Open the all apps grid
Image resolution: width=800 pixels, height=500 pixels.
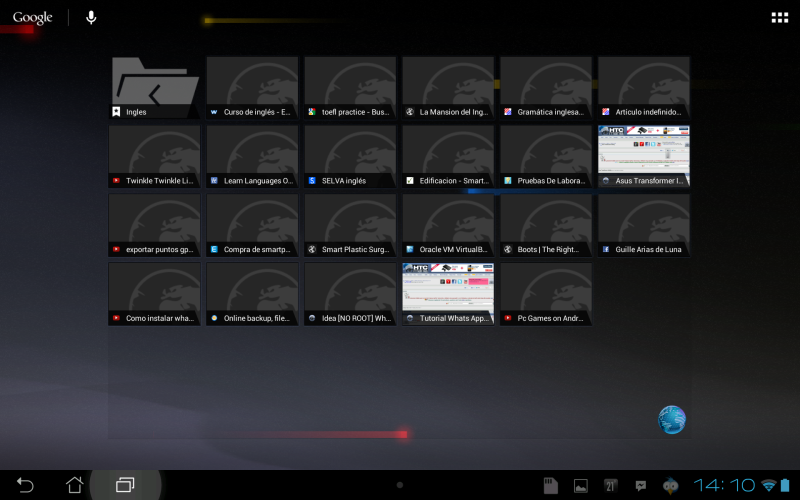(x=779, y=18)
